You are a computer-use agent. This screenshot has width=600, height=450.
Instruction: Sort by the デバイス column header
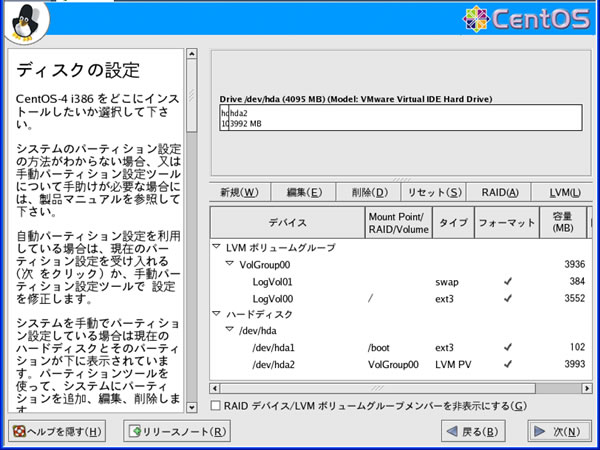pyautogui.click(x=287, y=223)
